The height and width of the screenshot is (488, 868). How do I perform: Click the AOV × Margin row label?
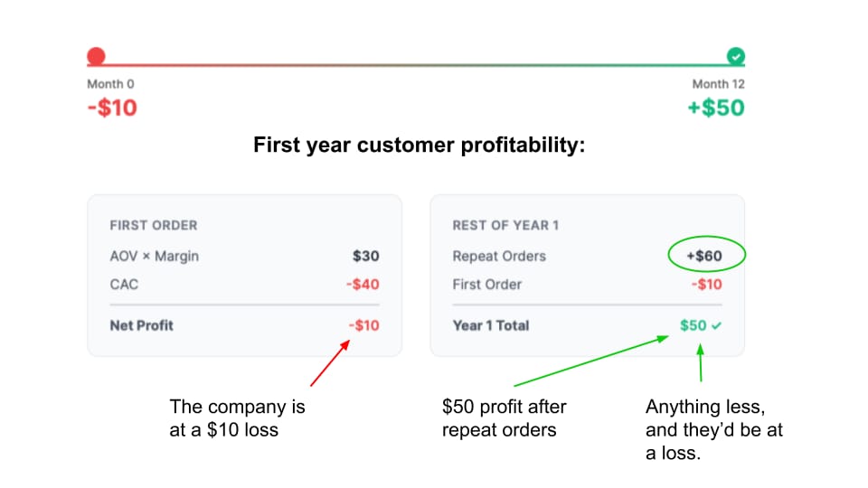coord(154,257)
